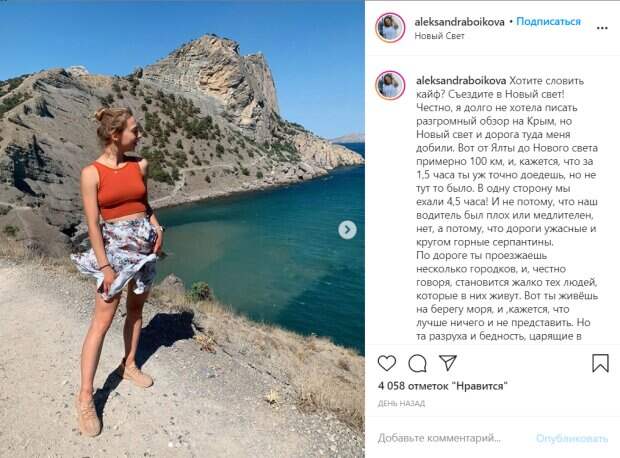
Task: Open the caption profile avatar
Action: (390, 85)
